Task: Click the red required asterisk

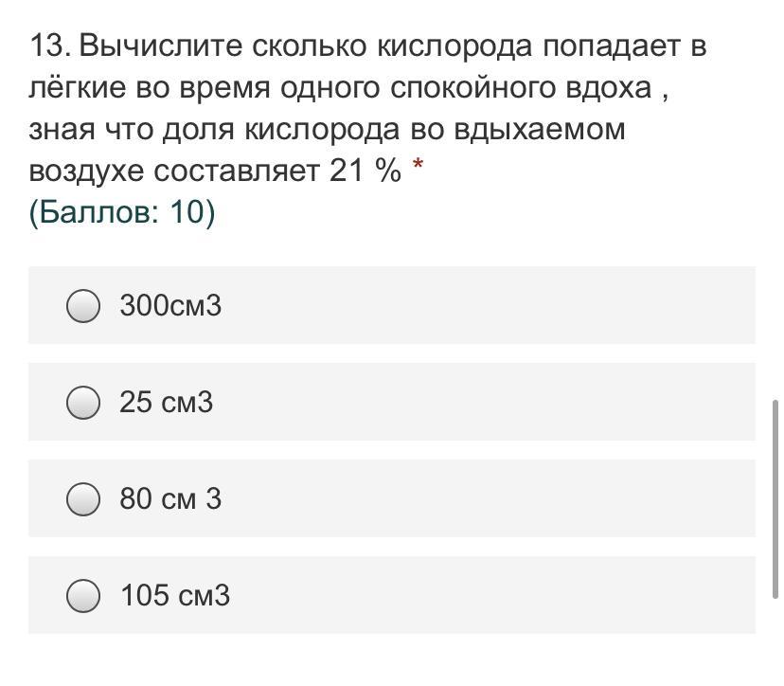Action: (419, 170)
